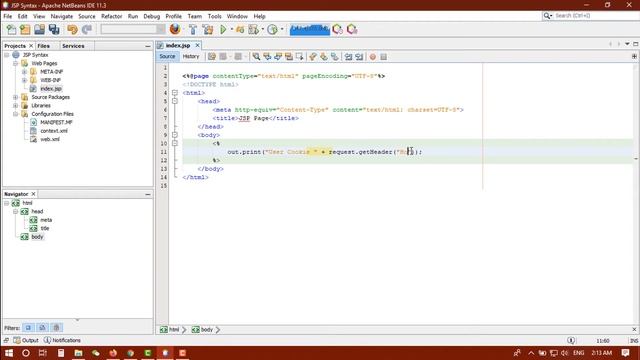Click the Undo arrow icon
This screenshot has width=640, height=360.
click(x=72, y=29)
